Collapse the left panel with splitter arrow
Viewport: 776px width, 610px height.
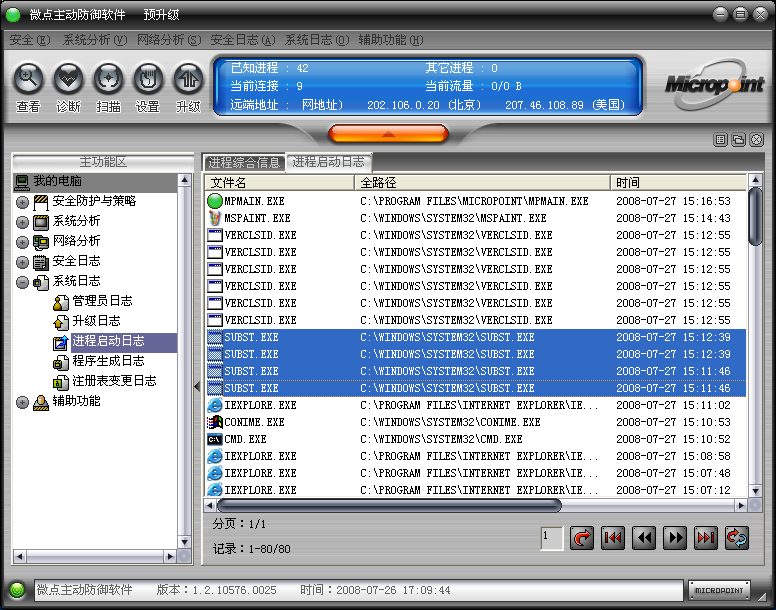pyautogui.click(x=197, y=386)
